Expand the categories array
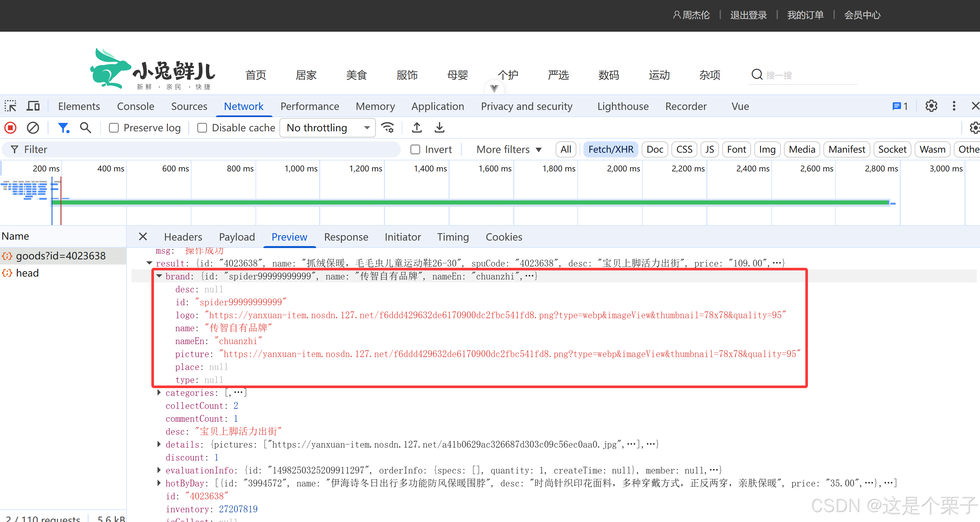 (x=159, y=393)
